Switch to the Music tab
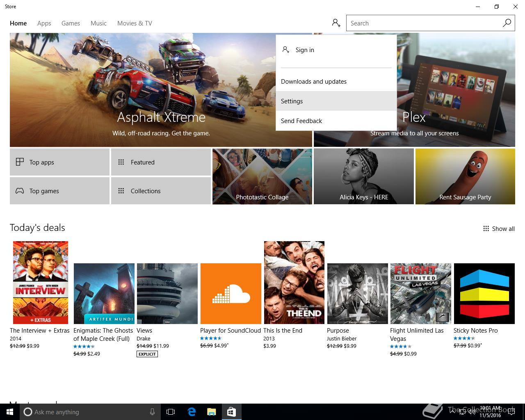The image size is (525, 420). click(x=98, y=23)
